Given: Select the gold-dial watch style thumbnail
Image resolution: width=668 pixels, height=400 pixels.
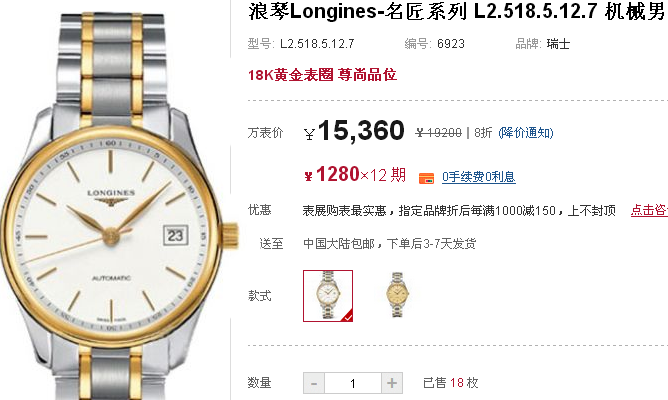Looking at the screenshot, I should pos(397,295).
